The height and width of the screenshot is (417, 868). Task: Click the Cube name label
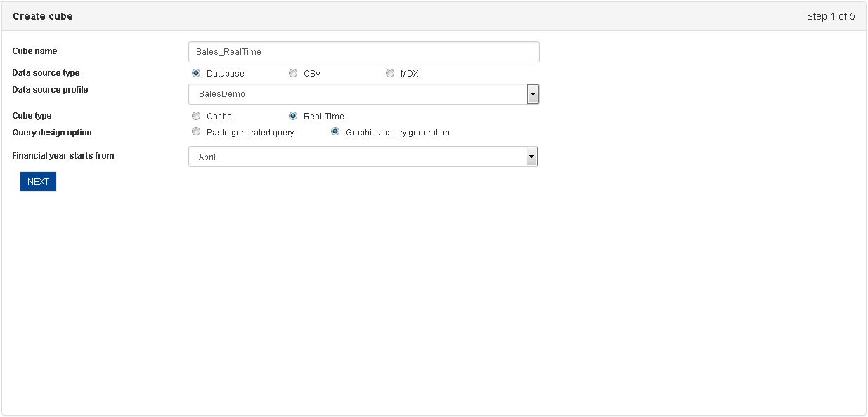35,51
